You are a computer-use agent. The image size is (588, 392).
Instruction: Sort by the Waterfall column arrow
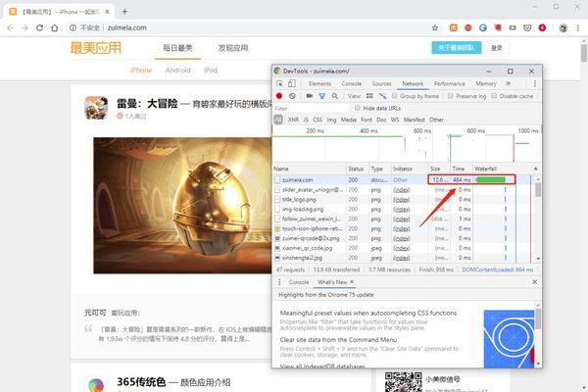pos(535,169)
